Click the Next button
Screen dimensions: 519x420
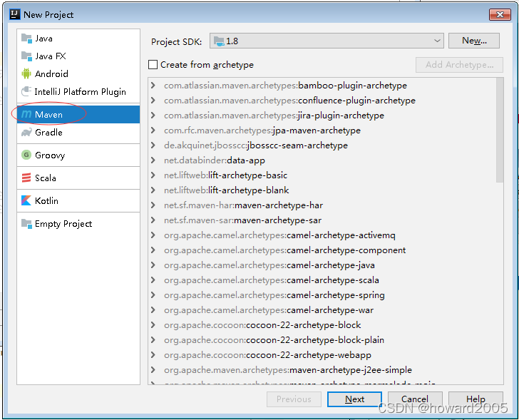[354, 399]
